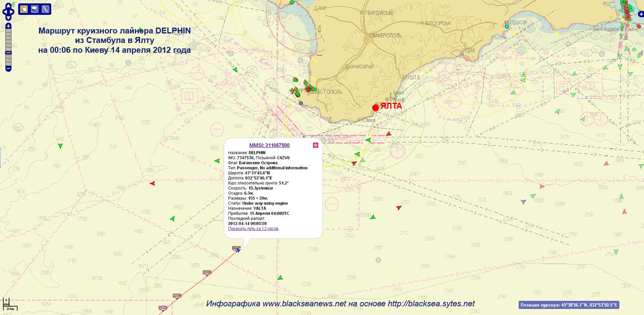This screenshot has height=315, width=644.
Task: Pan the map left with arrow
Action: [x=4, y=12]
